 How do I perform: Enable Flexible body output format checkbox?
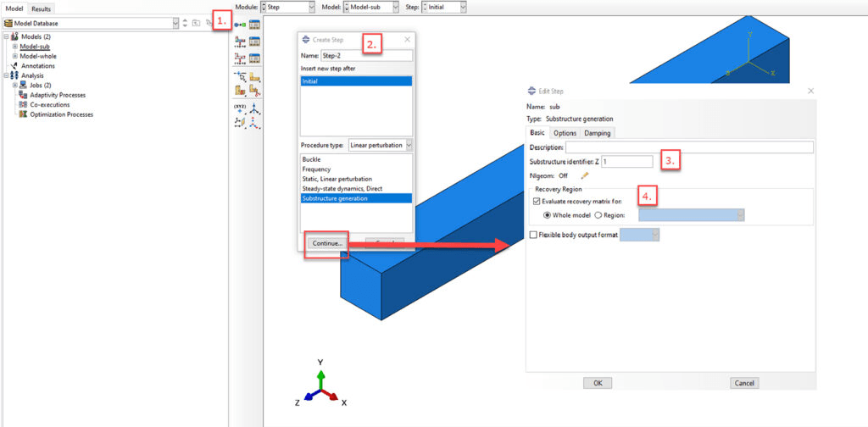pos(533,235)
